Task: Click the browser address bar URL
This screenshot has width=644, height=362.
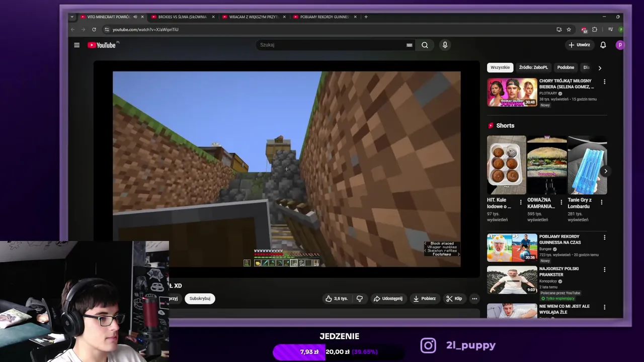Action: pyautogui.click(x=145, y=29)
